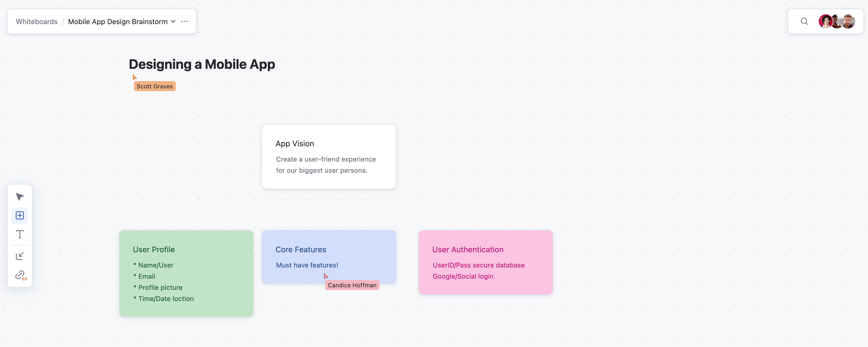Viewport: 868px width, 347px height.
Task: Click the import arrow tool icon
Action: tap(20, 256)
